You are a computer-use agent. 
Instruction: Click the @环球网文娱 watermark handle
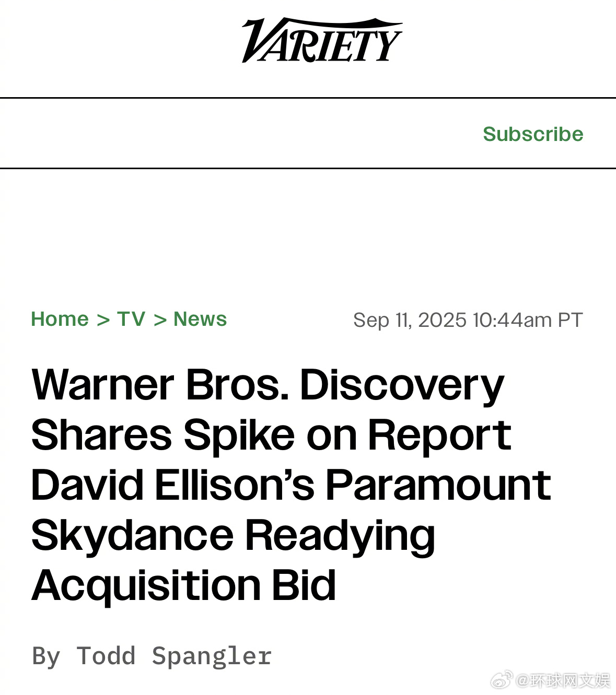coord(563,680)
